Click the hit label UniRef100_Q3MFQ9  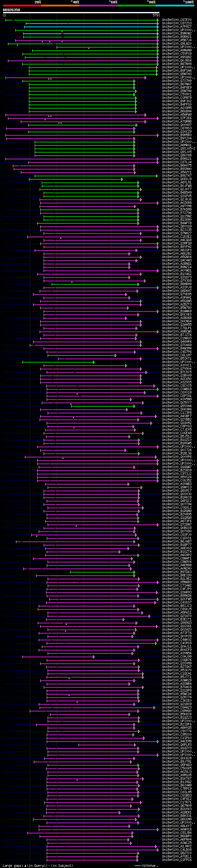click(x=176, y=243)
